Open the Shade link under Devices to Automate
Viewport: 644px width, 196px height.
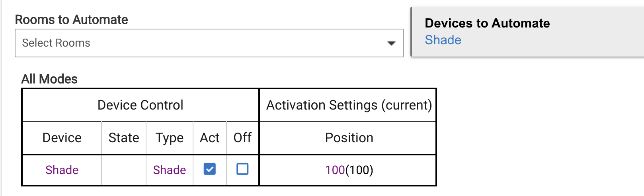point(443,40)
